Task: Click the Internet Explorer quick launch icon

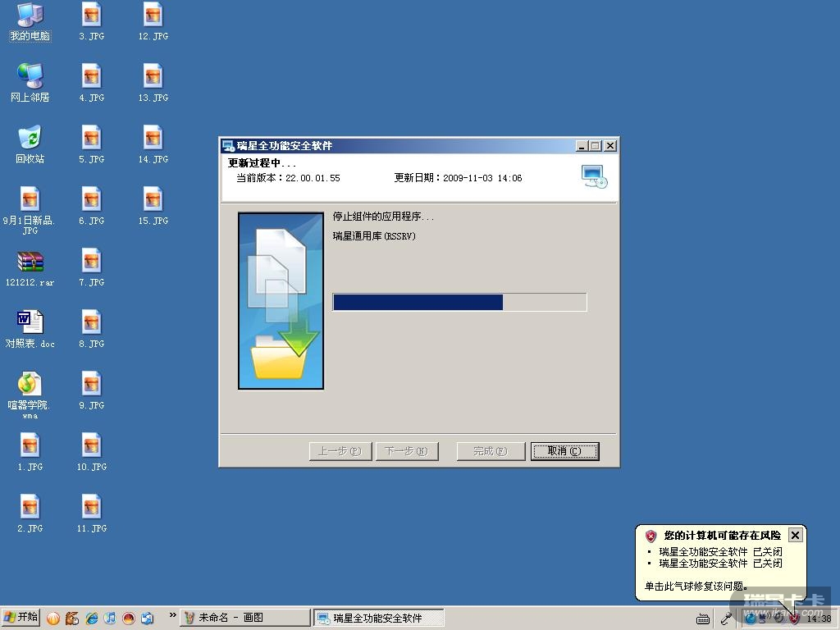Action: [91, 619]
